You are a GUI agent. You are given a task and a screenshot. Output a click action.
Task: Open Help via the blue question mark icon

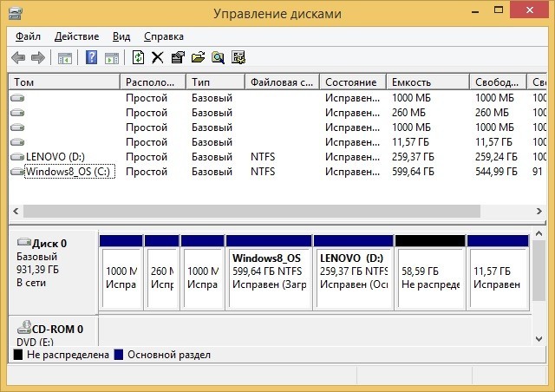click(91, 58)
